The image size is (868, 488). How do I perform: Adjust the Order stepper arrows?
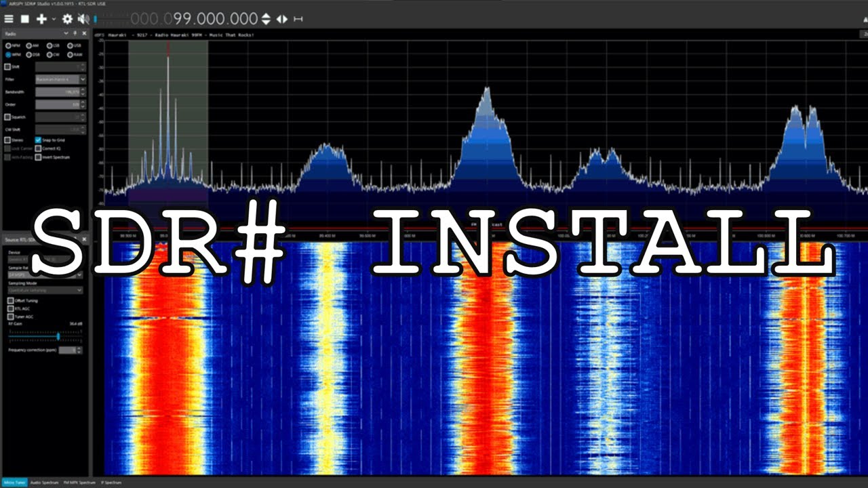pyautogui.click(x=83, y=104)
